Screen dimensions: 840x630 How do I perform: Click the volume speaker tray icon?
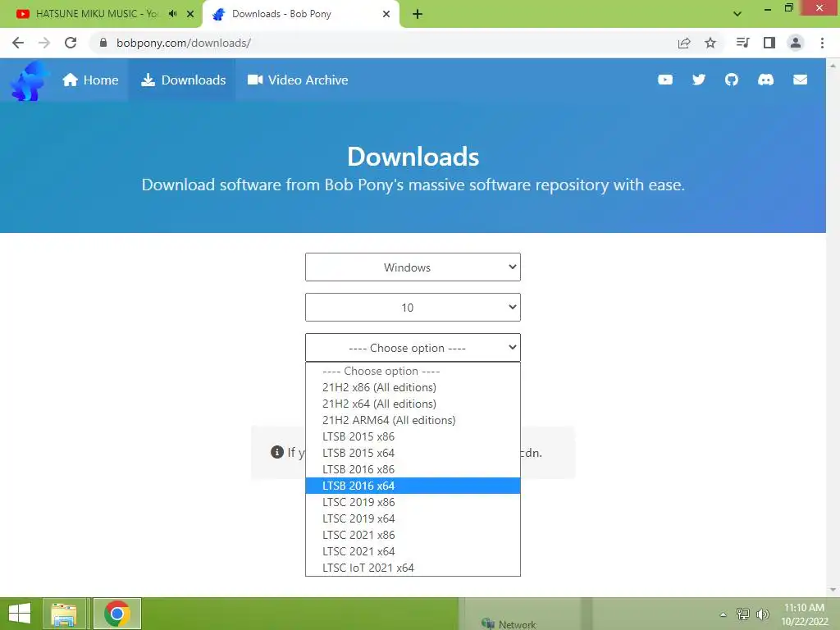(x=762, y=614)
